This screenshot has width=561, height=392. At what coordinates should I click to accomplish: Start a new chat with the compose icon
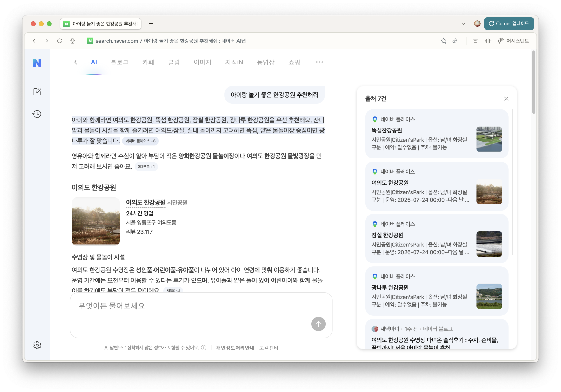click(37, 92)
